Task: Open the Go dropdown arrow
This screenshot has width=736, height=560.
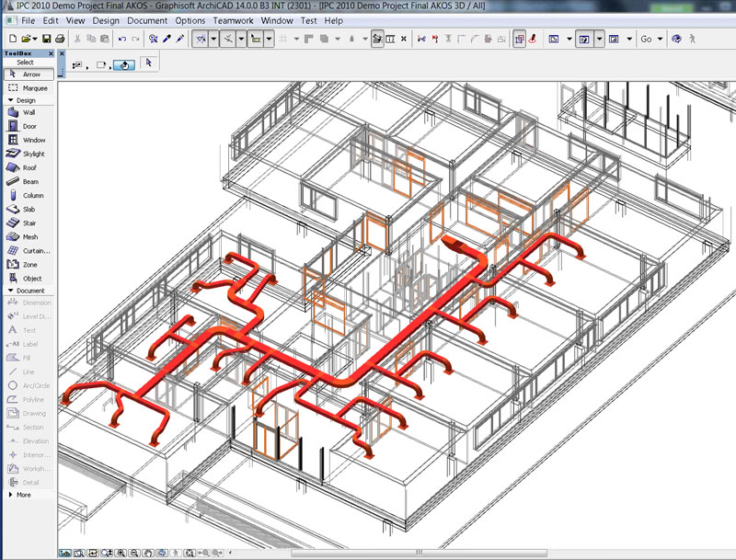Action: [660, 39]
